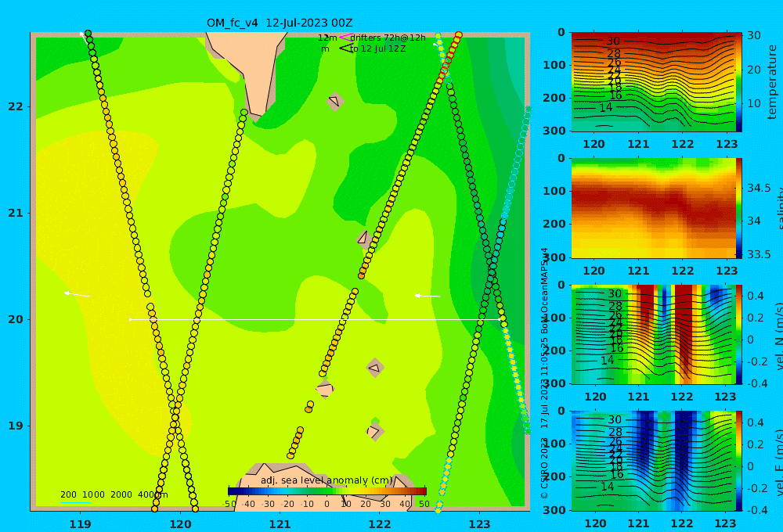783x532 pixels.
Task: Click the temperature colorbar on the right
Action: coord(738,82)
